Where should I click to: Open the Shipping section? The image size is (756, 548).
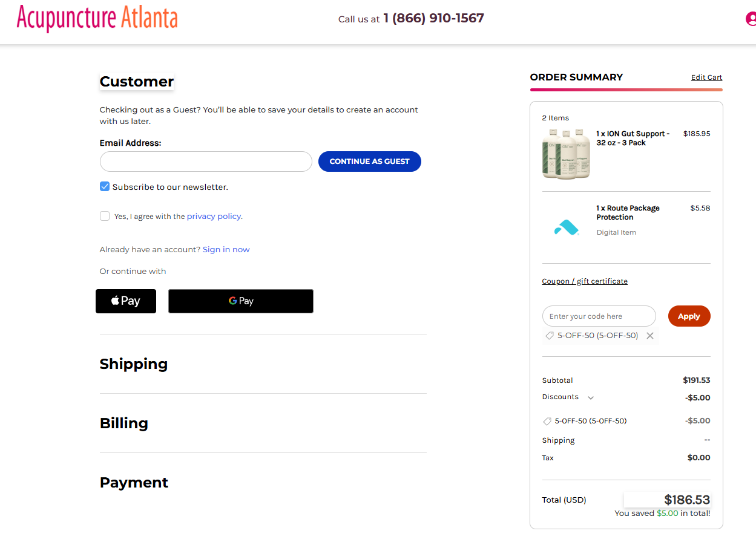click(134, 364)
